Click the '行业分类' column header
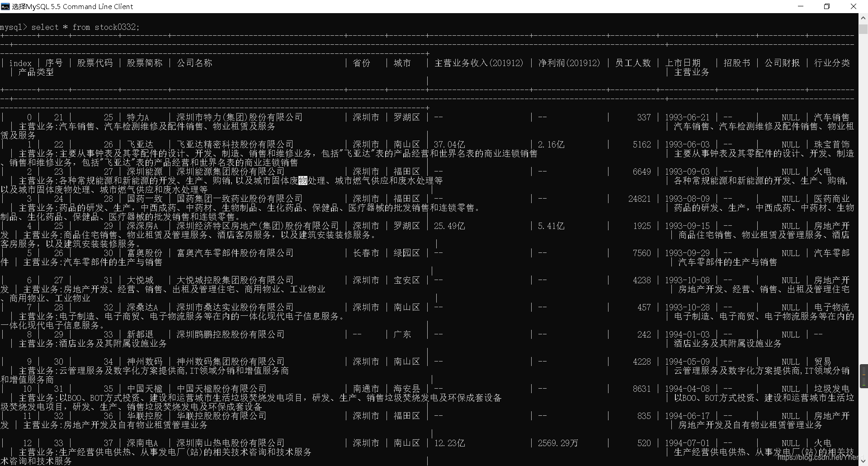Screen dimensions: 868x466 click(832, 63)
